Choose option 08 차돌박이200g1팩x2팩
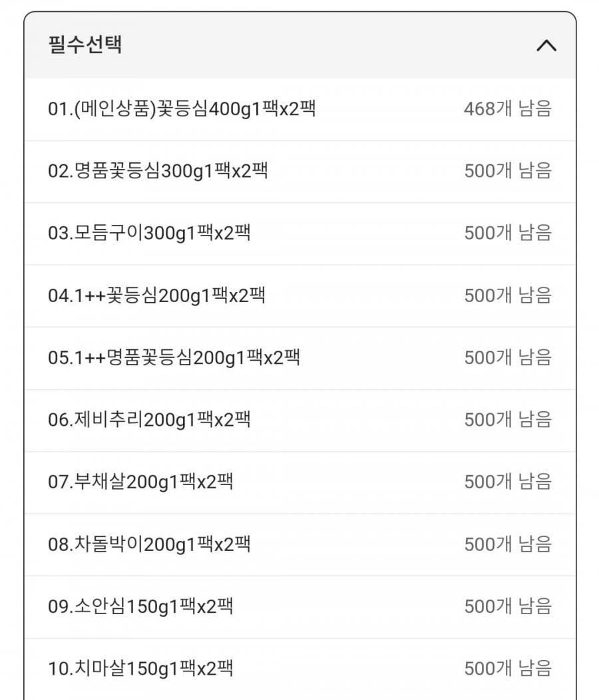This screenshot has height=700, width=599. click(149, 544)
